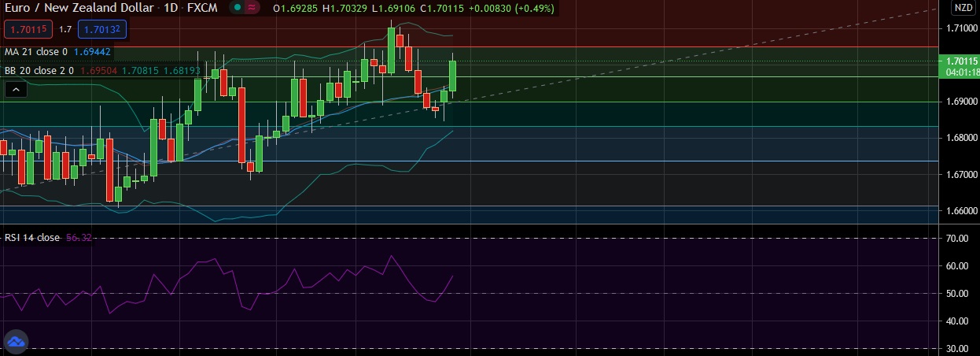Image resolution: width=980 pixels, height=356 pixels.
Task: Click the red sell price button 1.70115
Action: point(28,30)
